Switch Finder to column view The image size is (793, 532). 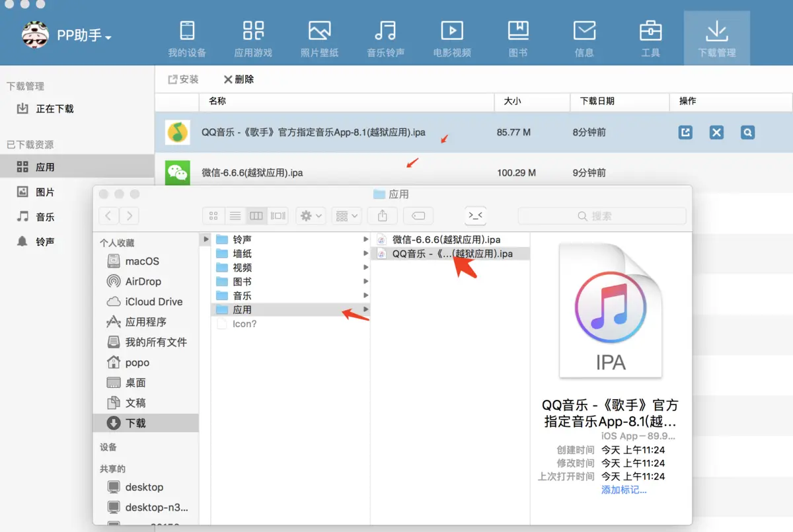coord(256,215)
